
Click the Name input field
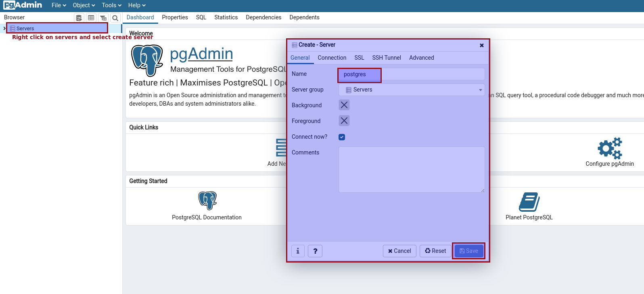pyautogui.click(x=412, y=74)
